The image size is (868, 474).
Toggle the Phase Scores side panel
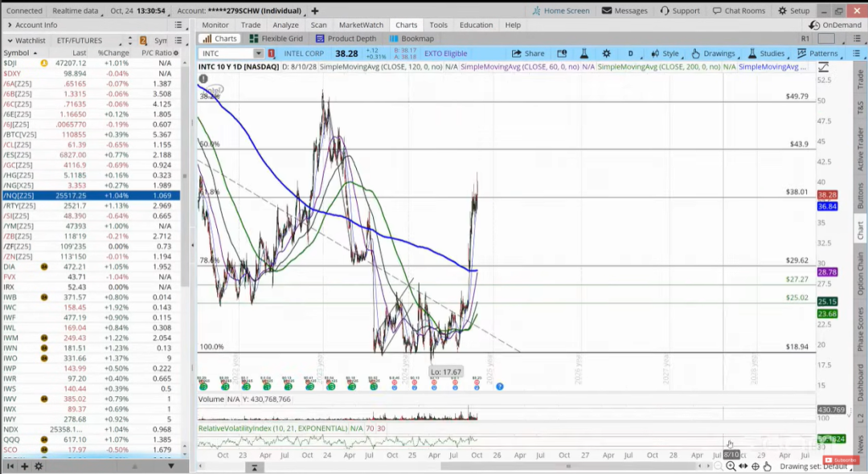pyautogui.click(x=861, y=326)
